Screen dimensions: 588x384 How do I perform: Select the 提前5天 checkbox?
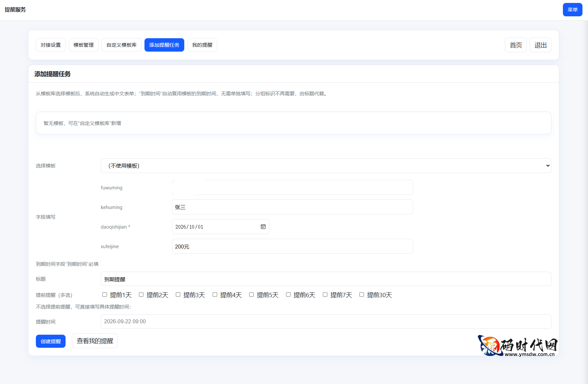pyautogui.click(x=251, y=295)
